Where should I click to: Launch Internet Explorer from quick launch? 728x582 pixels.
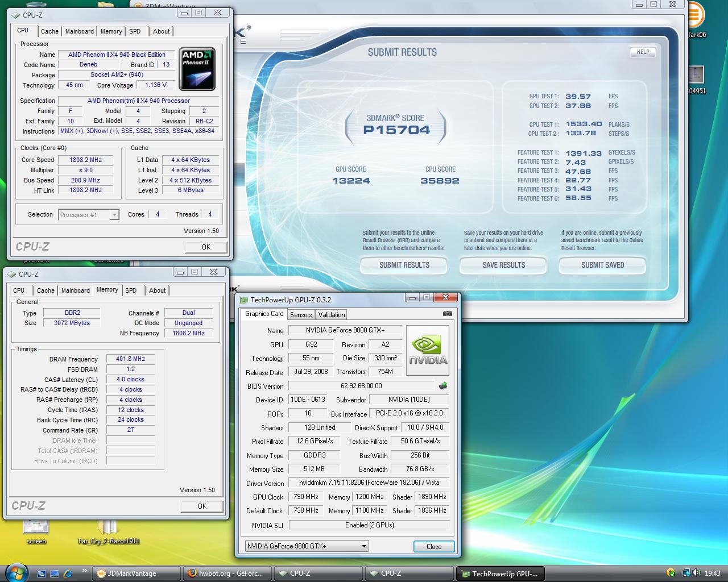(x=68, y=573)
